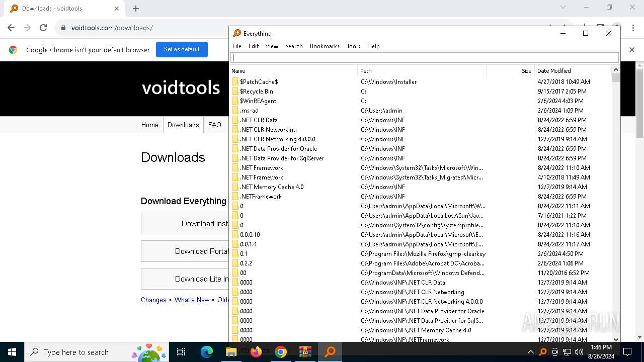Click date 9/15/2017 2:05 PM
Screen dimensions: 644x362
(x=562, y=91)
